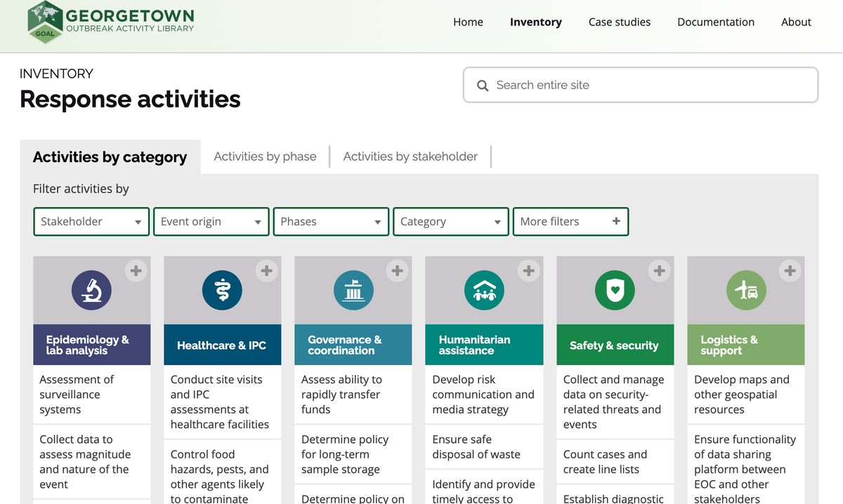The height and width of the screenshot is (504, 843).
Task: Expand Humanitarian assistance card with plus
Action: [529, 270]
